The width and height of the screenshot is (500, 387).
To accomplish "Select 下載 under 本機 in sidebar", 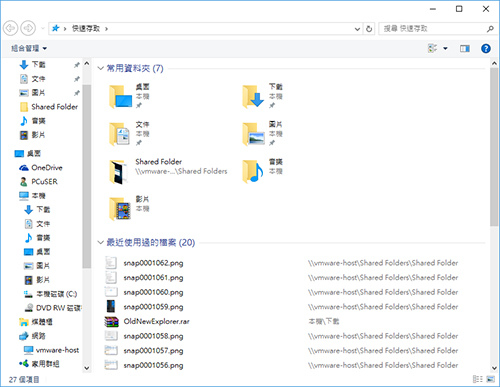I will (x=37, y=209).
